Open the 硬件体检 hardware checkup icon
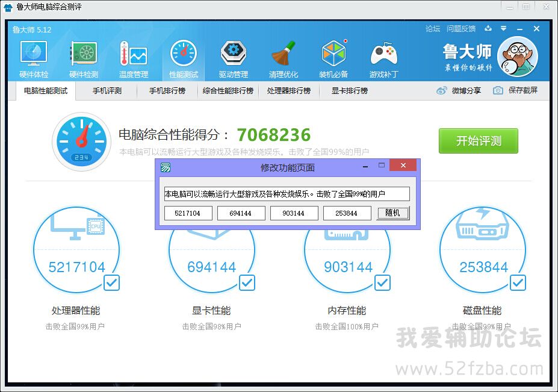558x392 pixels. point(34,54)
